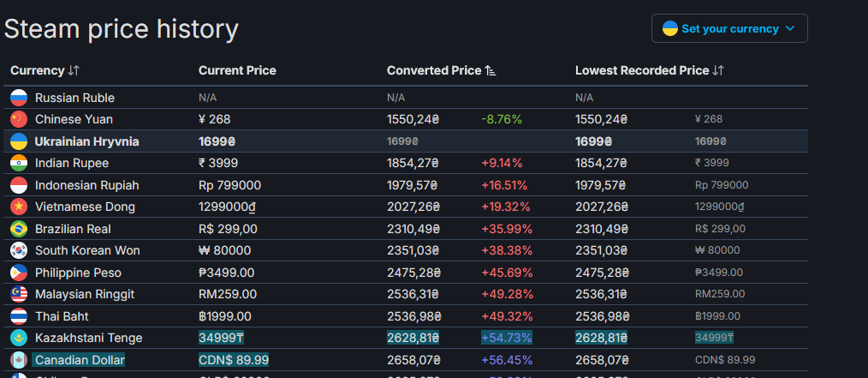Click the Brazilian Real flag icon
This screenshot has height=378, width=868.
coord(19,229)
